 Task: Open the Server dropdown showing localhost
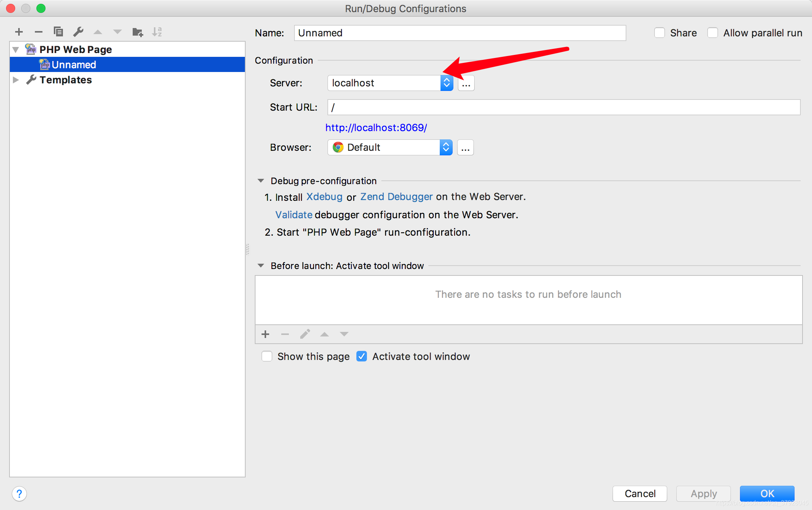click(390, 83)
